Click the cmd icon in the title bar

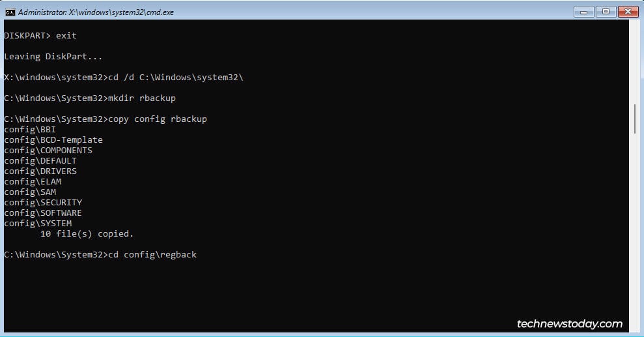click(10, 12)
